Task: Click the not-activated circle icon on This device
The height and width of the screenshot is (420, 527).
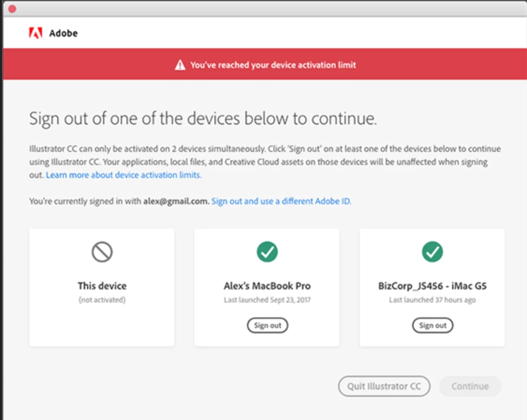Action: [x=102, y=252]
